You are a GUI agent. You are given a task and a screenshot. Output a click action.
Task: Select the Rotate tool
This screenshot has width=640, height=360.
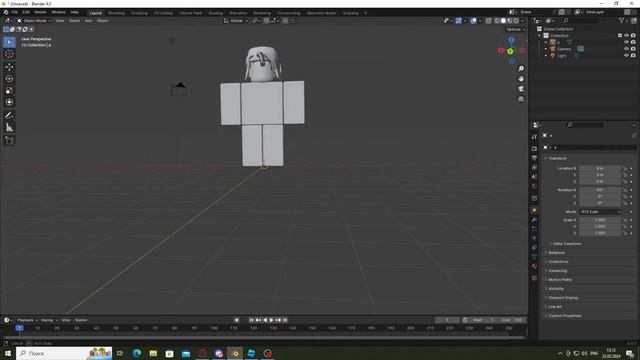click(x=9, y=79)
